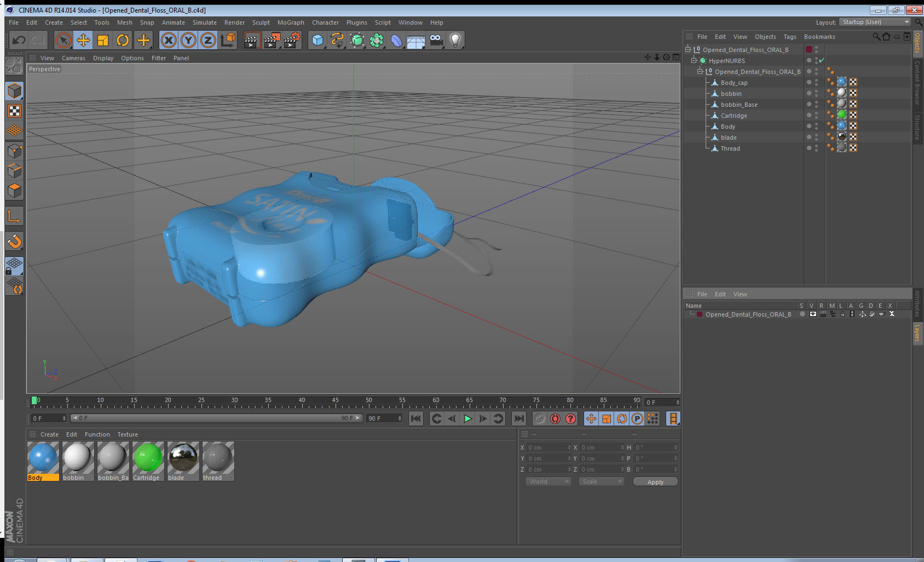
Task: Open the World coordinate dropdown
Action: point(548,481)
